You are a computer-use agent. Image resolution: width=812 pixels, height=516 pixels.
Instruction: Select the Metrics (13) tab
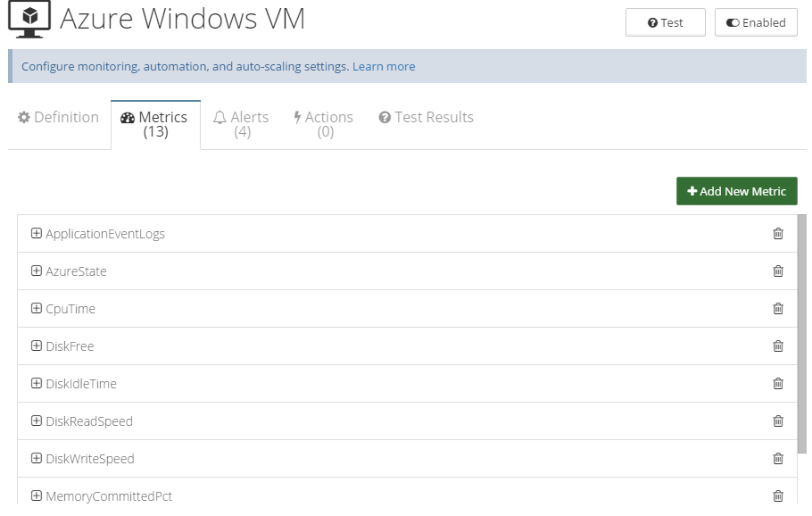click(x=155, y=124)
